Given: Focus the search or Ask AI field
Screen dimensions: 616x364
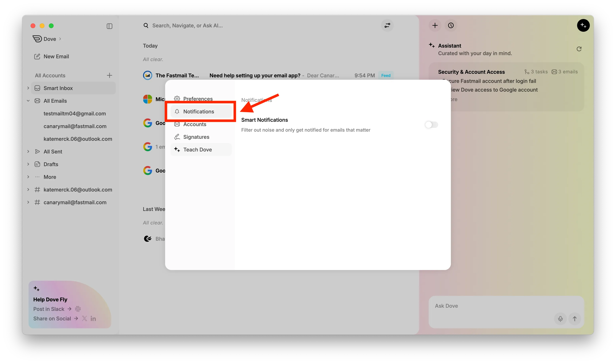Looking at the screenshot, I should (x=187, y=26).
